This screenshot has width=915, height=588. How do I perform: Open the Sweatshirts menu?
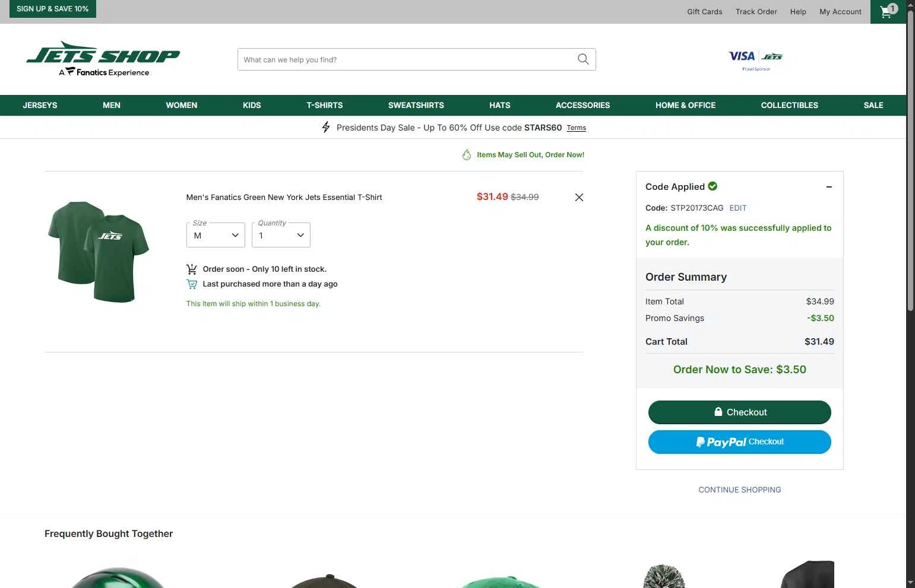(x=416, y=105)
